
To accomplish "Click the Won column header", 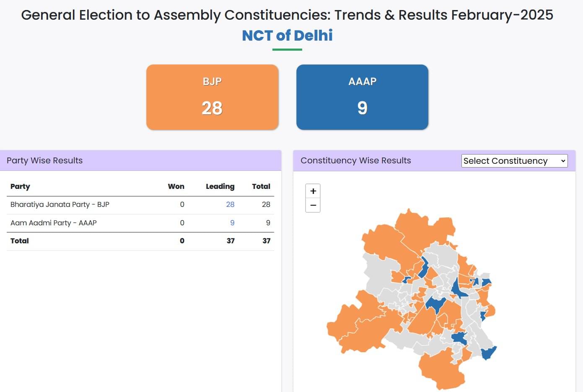I will point(176,186).
